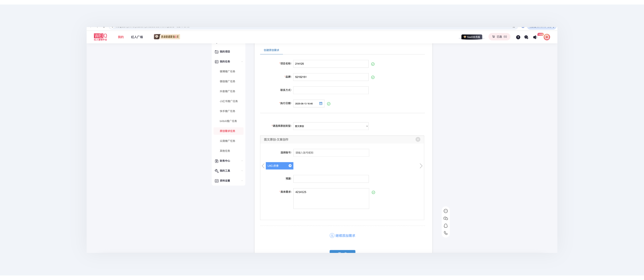Open the 红人广场 menu item
Screen dimensions: 644x280
pyautogui.click(x=137, y=37)
